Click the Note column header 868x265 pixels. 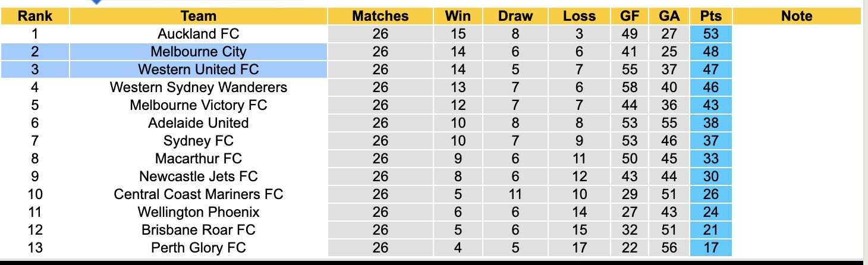click(x=797, y=16)
